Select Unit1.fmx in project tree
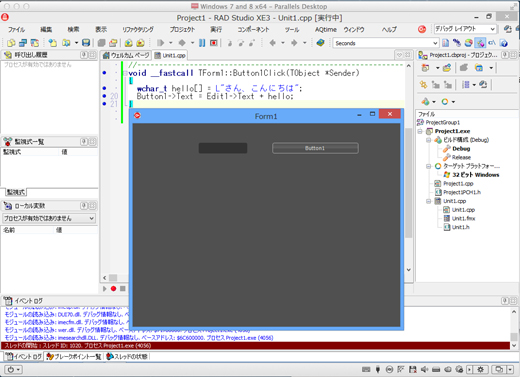520x377 pixels. (x=464, y=219)
